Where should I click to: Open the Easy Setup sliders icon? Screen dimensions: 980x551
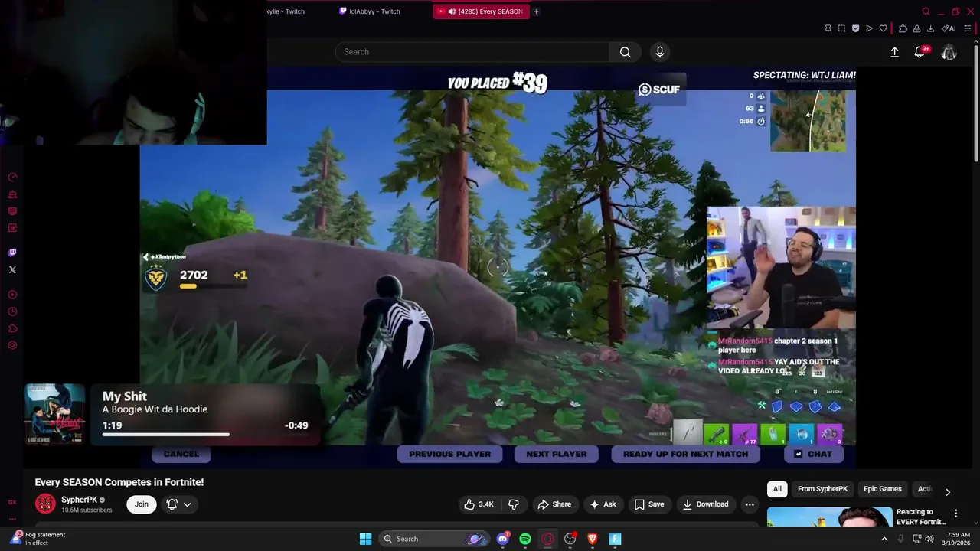click(967, 28)
